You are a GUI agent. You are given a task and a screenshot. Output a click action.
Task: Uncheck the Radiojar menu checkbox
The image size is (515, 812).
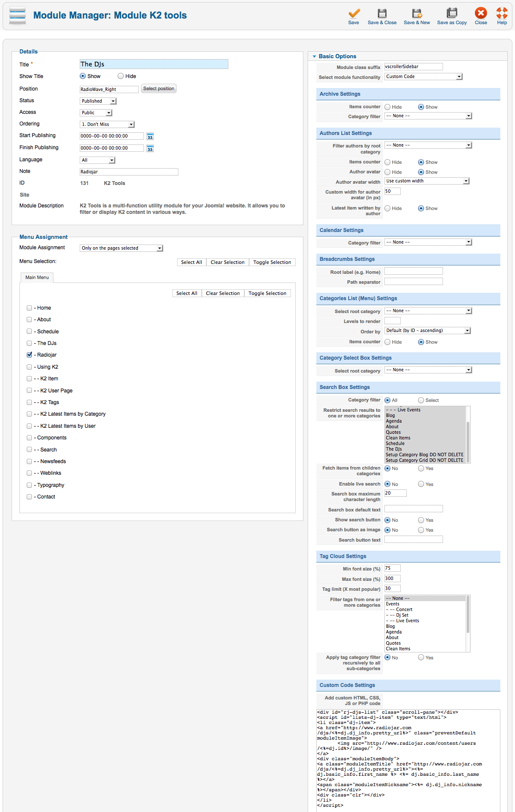(x=29, y=355)
